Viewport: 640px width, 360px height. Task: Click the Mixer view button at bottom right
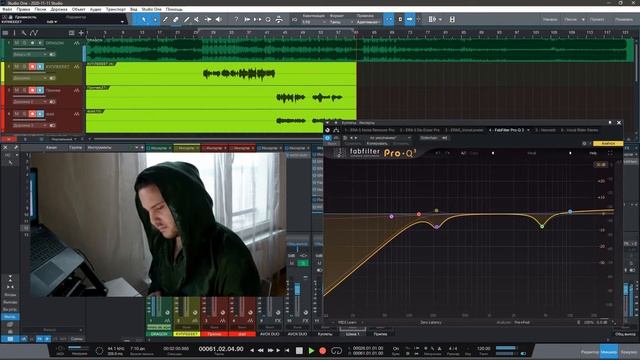click(x=609, y=351)
